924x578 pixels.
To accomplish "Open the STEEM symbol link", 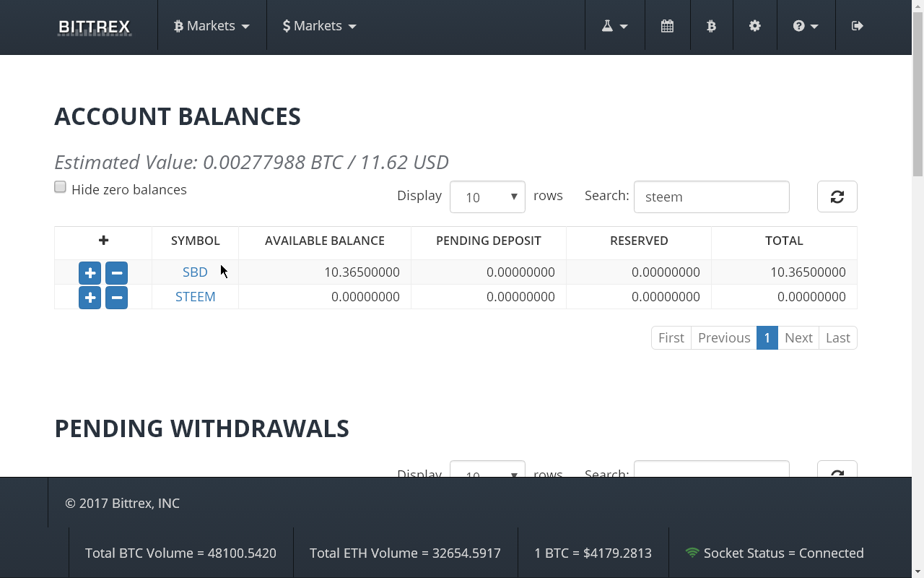I will tap(196, 297).
